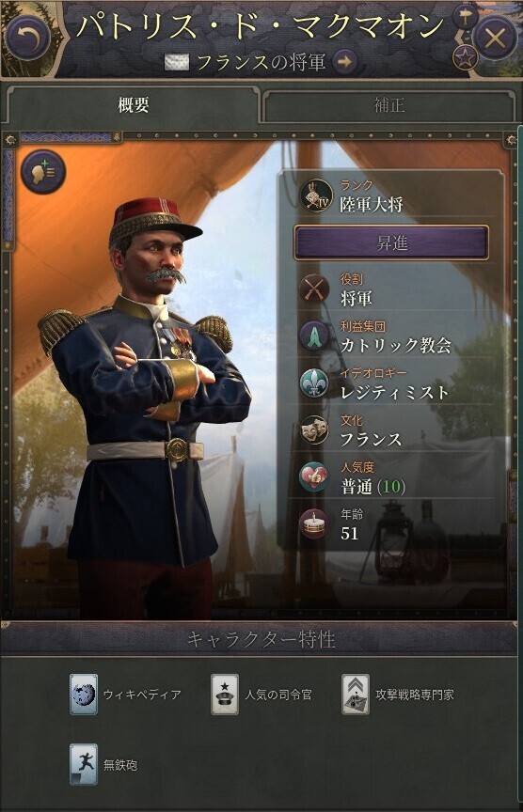Click the popularity heart icon
523x812 pixels.
(x=313, y=476)
